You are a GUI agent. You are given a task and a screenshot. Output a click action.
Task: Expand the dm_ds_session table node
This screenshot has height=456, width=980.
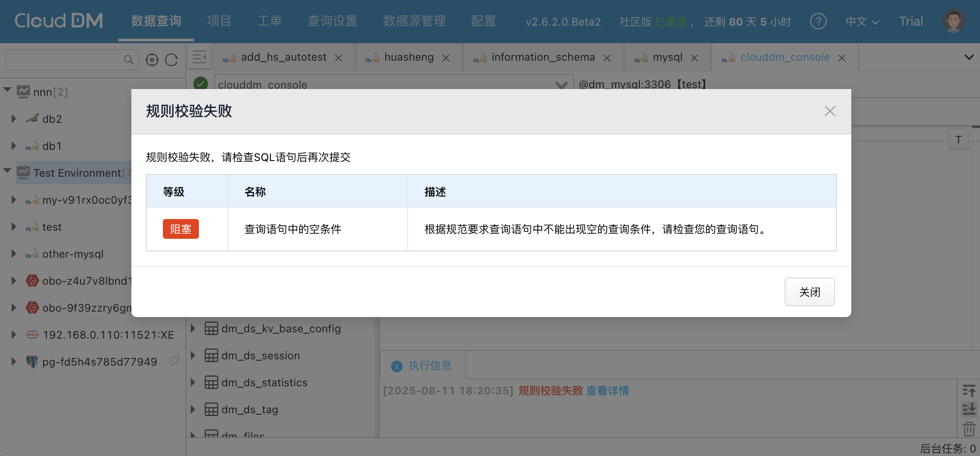193,355
